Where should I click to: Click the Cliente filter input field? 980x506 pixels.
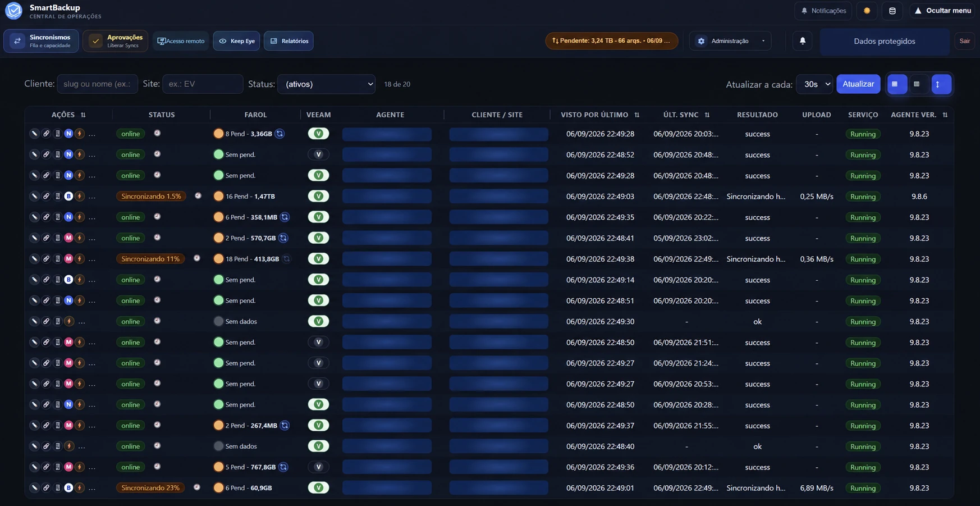tap(97, 84)
